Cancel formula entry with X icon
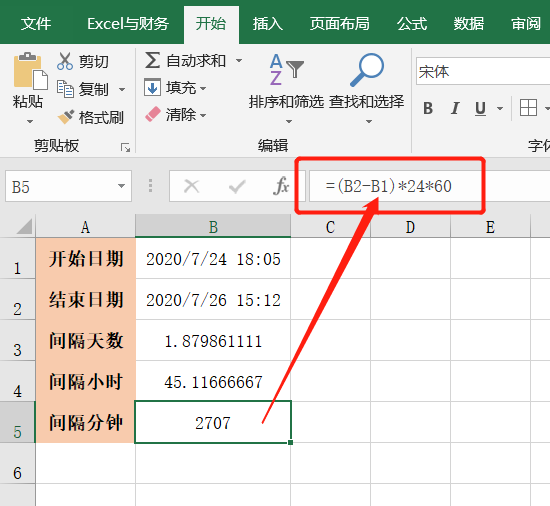550x506 pixels. pos(192,186)
